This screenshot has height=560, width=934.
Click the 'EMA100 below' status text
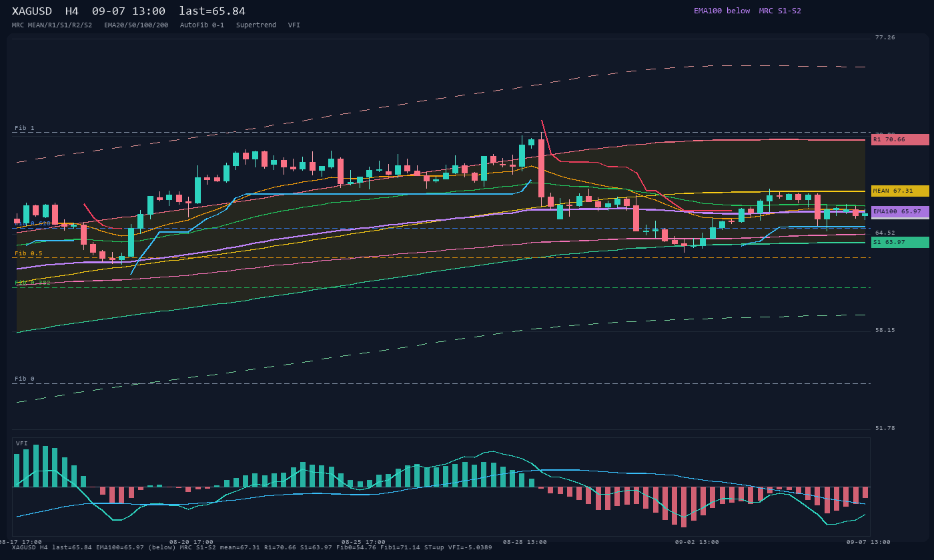pos(722,11)
